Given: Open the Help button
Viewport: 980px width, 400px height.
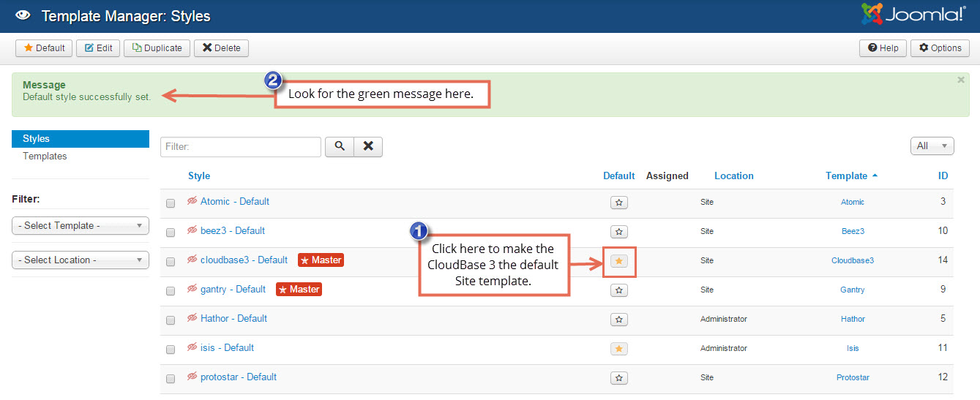Looking at the screenshot, I should (883, 48).
